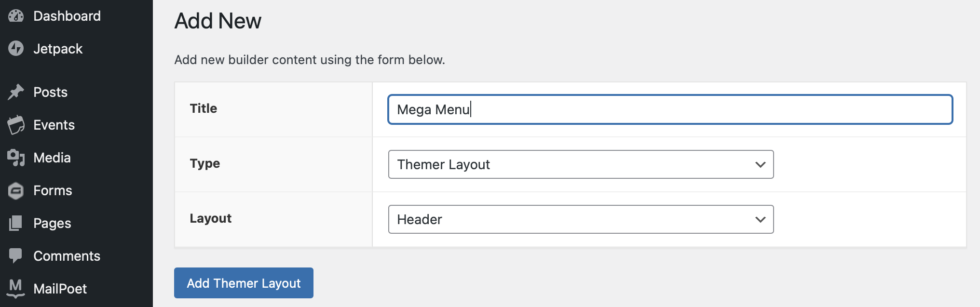Click the Media library icon
This screenshot has height=307, width=980.
pyautogui.click(x=16, y=158)
